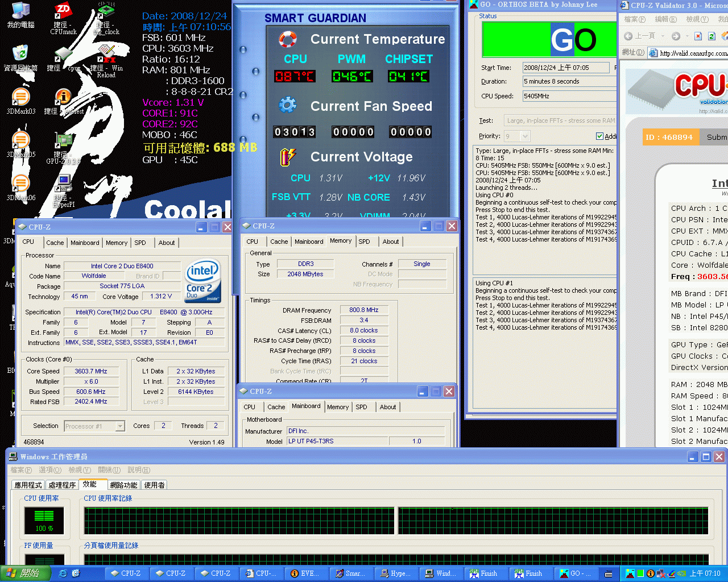Select the 3DMark03 desktop icon
The image size is (728, 582).
pyautogui.click(x=20, y=102)
